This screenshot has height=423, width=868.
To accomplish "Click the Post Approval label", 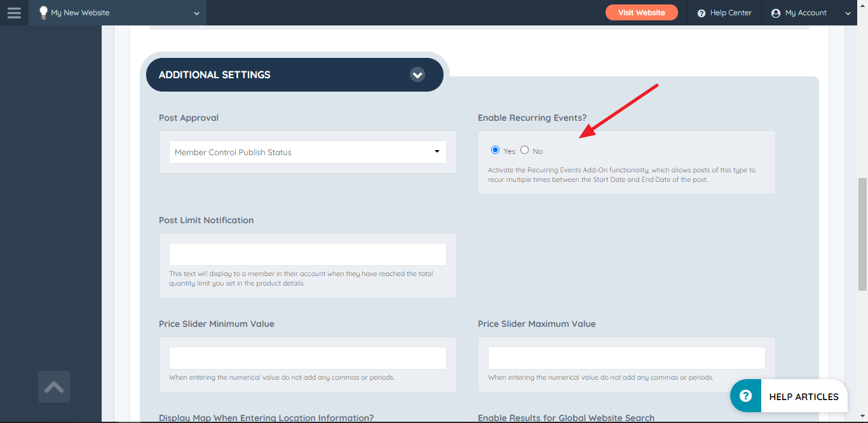I will point(189,118).
